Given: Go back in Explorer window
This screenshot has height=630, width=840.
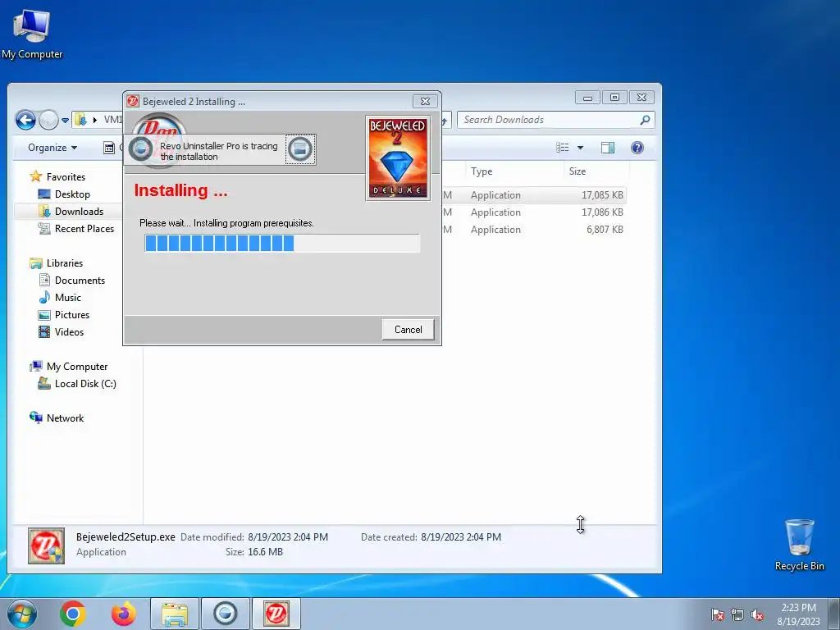Looking at the screenshot, I should pos(25,120).
